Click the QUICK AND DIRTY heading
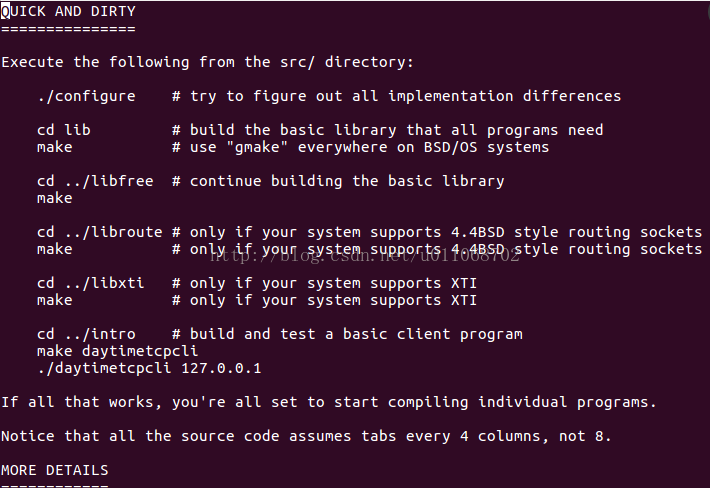The image size is (710, 488). point(68,11)
